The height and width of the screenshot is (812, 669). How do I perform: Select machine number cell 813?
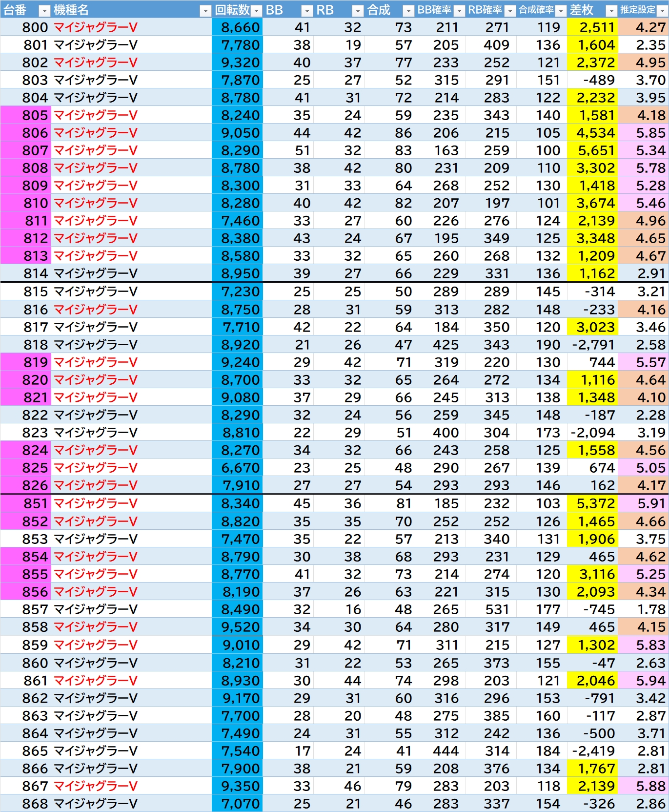(25, 256)
